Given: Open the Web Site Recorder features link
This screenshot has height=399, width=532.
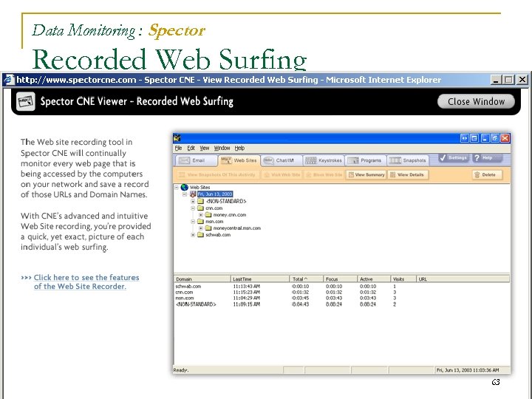Looking at the screenshot, I should point(86,282).
